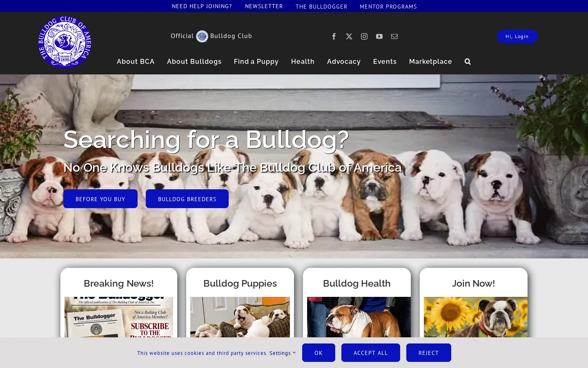Open the Marketplace menu
The width and height of the screenshot is (588, 368).
coord(430,61)
